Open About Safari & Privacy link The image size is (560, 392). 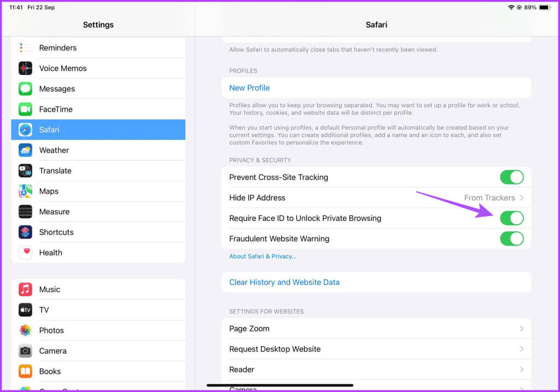point(262,256)
